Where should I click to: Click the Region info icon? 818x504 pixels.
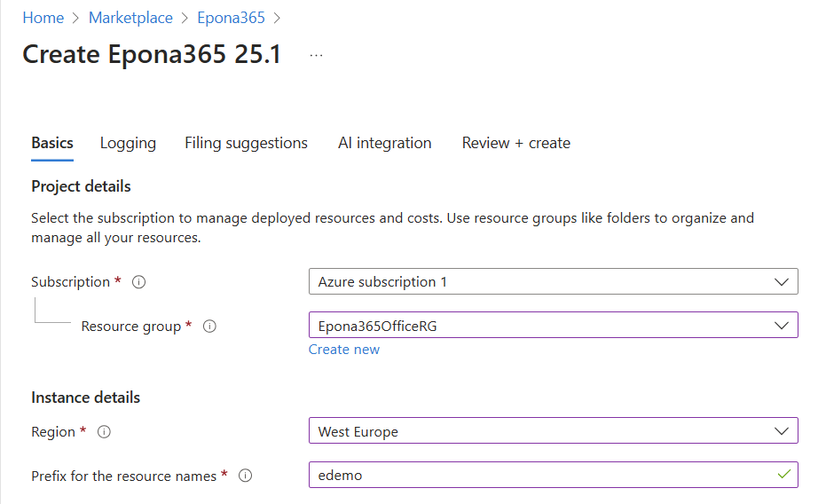point(105,432)
